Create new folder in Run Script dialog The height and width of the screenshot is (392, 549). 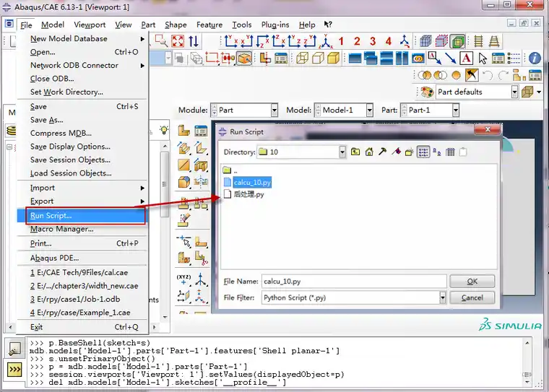coord(410,152)
